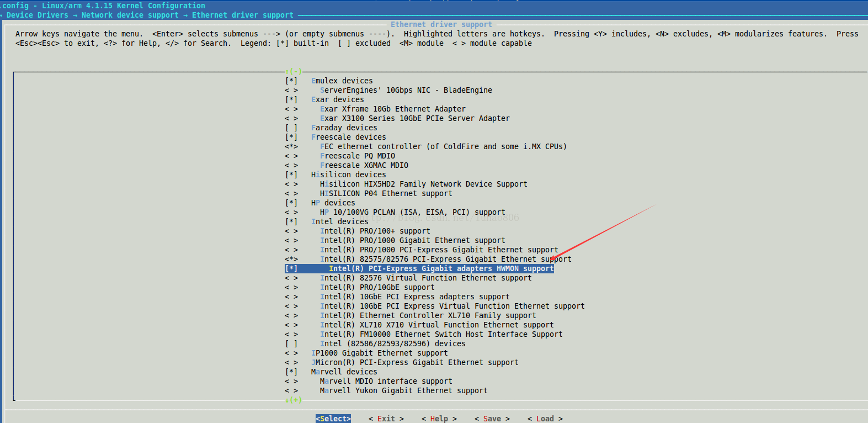Open the Help button
868x423 pixels.
pos(439,419)
